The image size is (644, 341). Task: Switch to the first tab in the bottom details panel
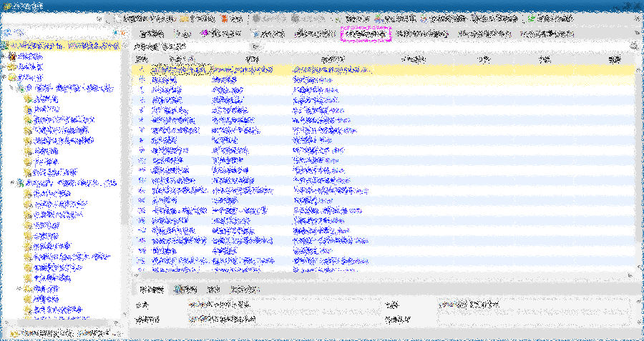coord(151,290)
